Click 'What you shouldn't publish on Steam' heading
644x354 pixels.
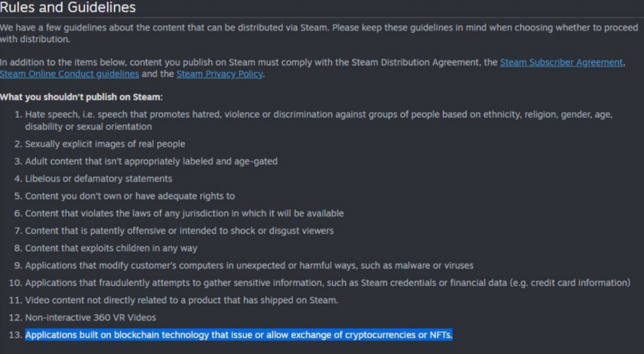(81, 97)
